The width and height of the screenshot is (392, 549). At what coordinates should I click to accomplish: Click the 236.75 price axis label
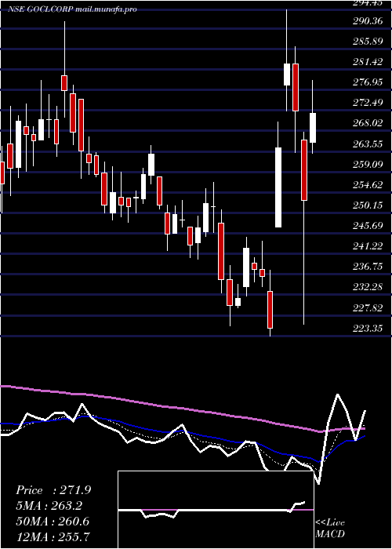[x=367, y=267]
